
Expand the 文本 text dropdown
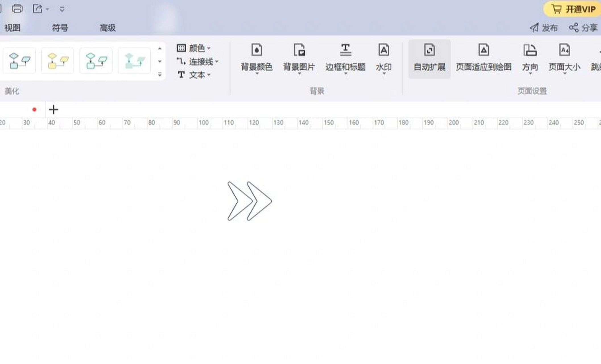197,75
